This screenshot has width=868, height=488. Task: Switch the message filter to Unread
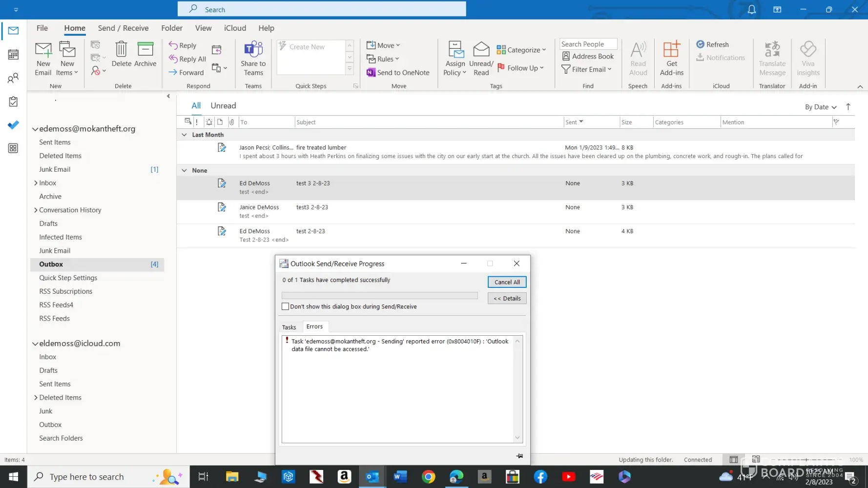[x=223, y=105]
